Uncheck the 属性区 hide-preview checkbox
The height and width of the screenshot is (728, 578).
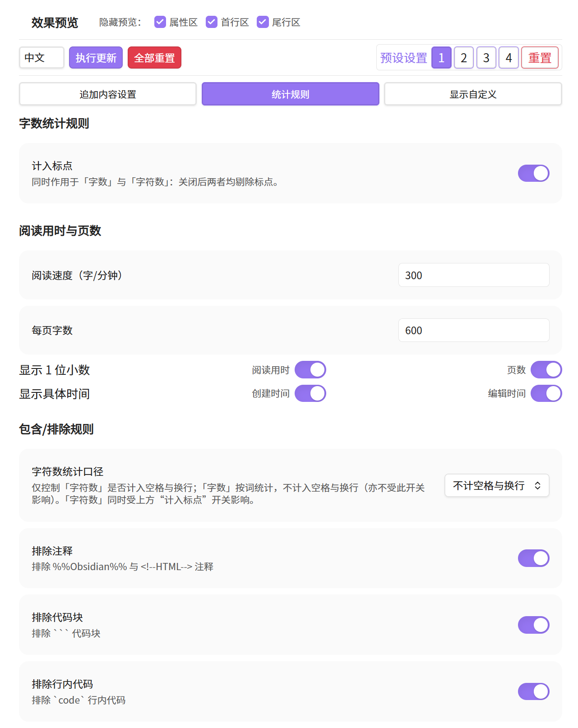(160, 22)
